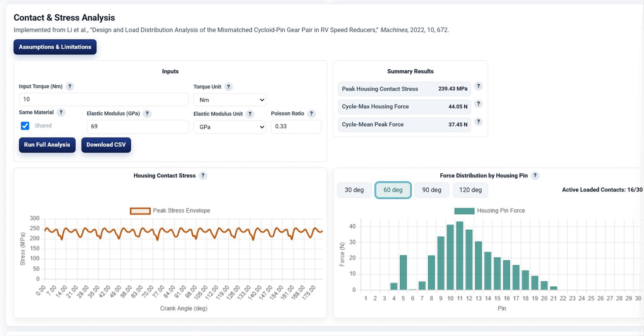
Task: Open Assumptions & Limitations
Action: point(55,47)
